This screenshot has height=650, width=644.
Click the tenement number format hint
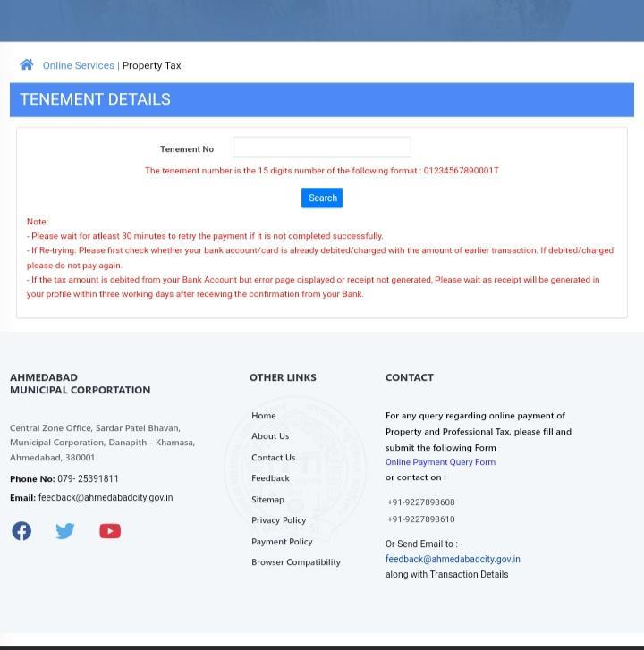tap(322, 171)
